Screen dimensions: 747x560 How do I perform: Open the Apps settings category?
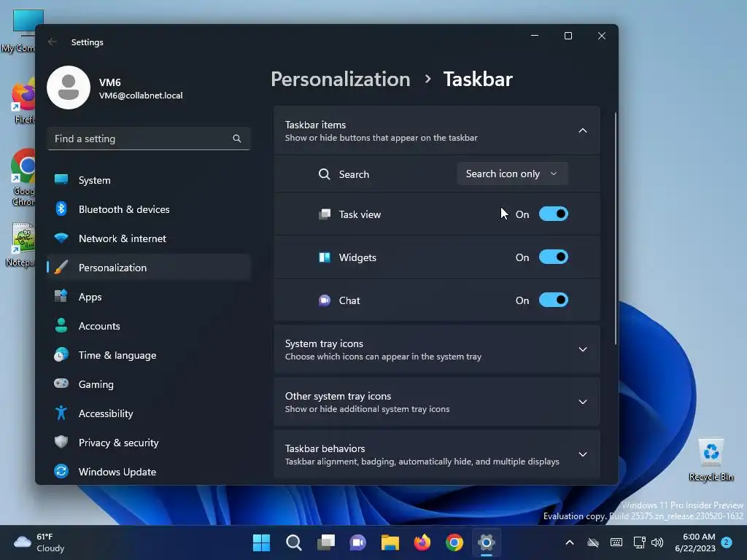point(149,297)
